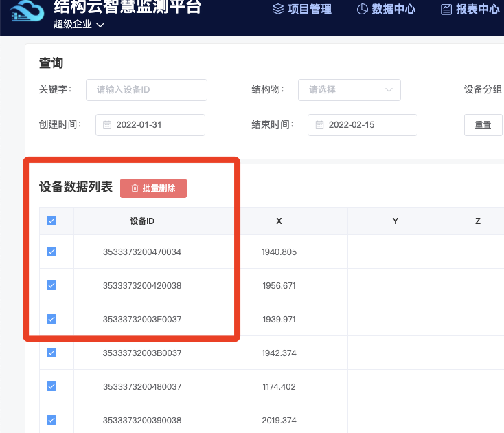Click calendar icon in 结束时间 field

[x=319, y=125]
